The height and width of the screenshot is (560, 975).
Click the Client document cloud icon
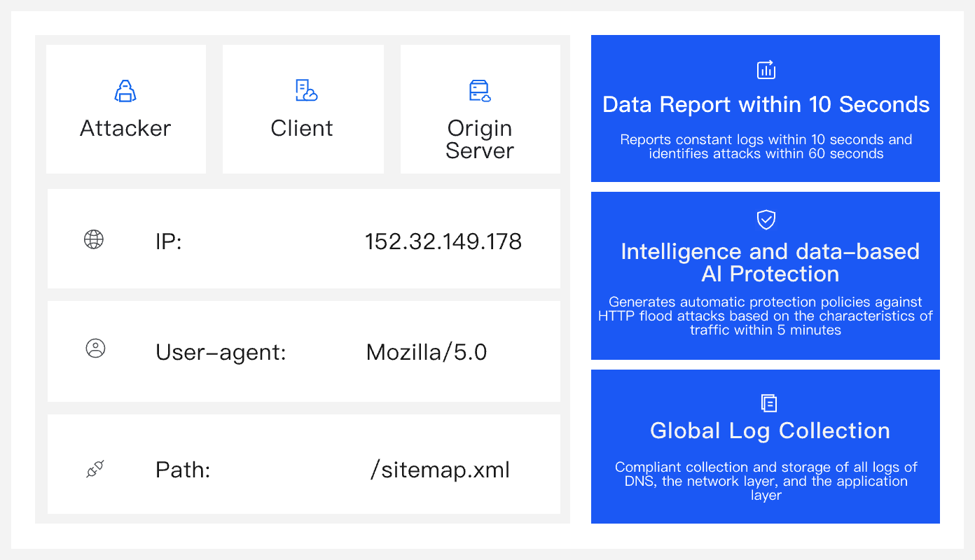click(x=305, y=90)
